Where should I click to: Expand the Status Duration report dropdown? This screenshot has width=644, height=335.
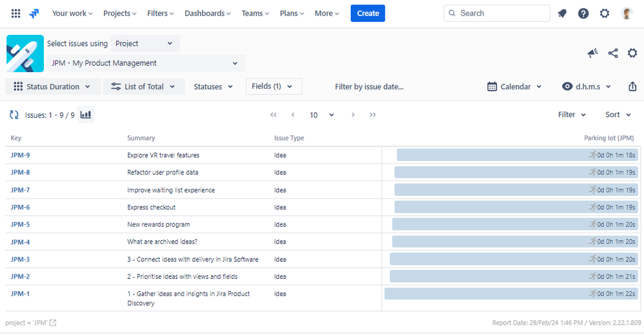(53, 86)
